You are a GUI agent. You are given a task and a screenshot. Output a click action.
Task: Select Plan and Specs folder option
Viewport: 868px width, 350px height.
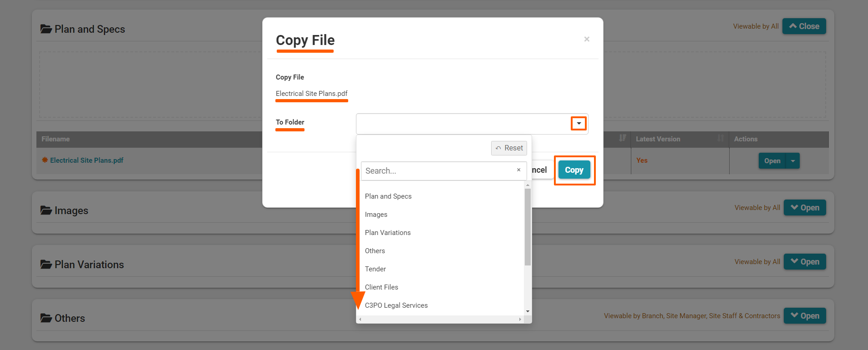pos(388,196)
